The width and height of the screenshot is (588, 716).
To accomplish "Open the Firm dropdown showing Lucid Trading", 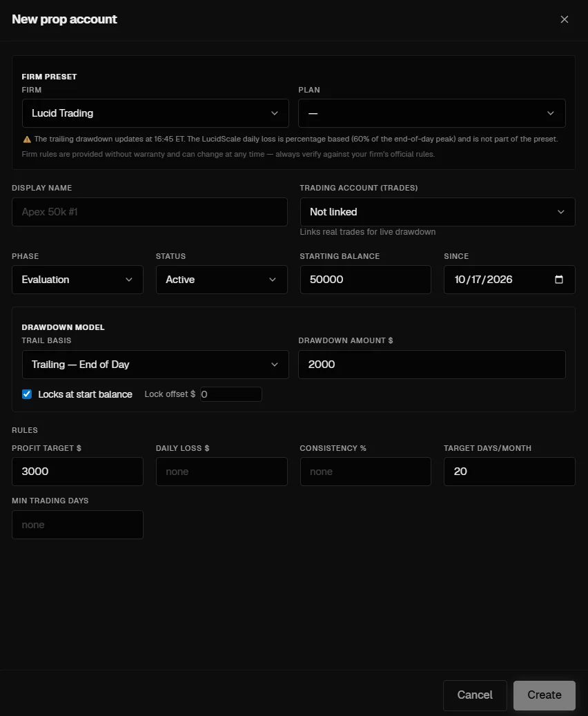I will click(x=155, y=113).
